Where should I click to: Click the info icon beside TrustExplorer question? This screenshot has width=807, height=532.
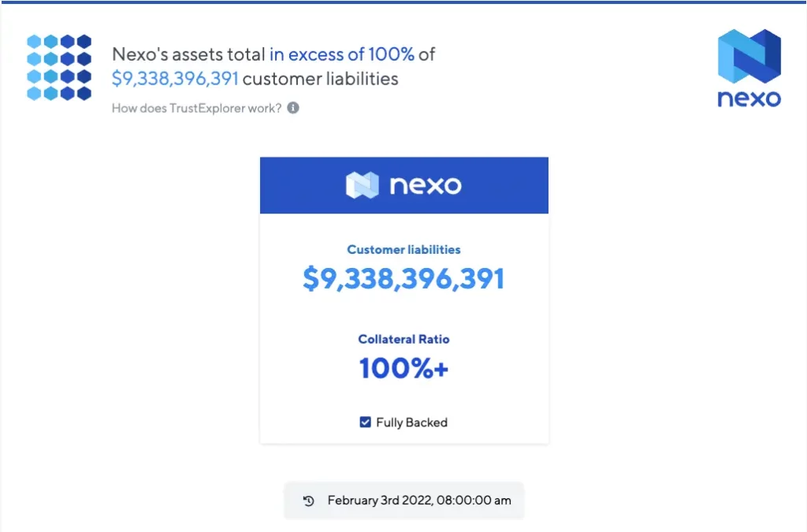[x=293, y=108]
